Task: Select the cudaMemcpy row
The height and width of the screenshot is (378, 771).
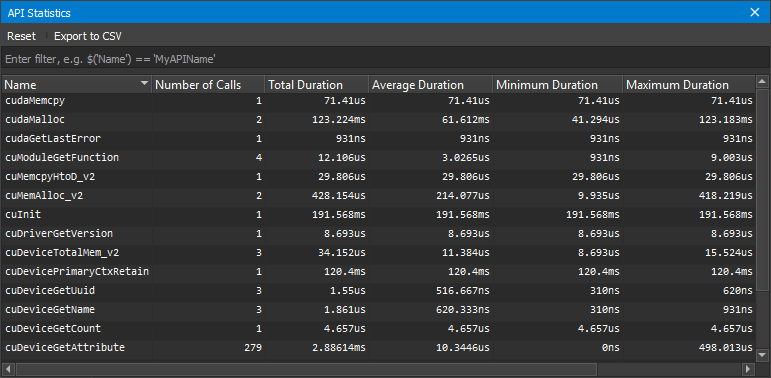Action: 378,101
